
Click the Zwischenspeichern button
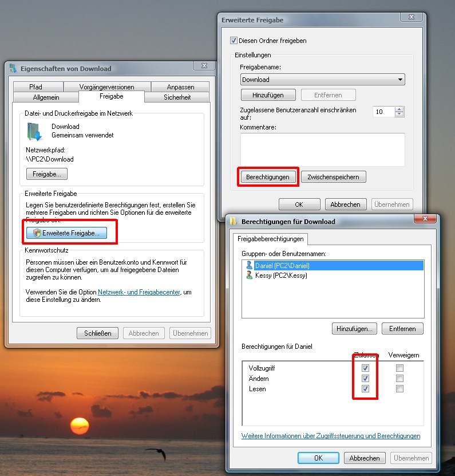(x=333, y=177)
